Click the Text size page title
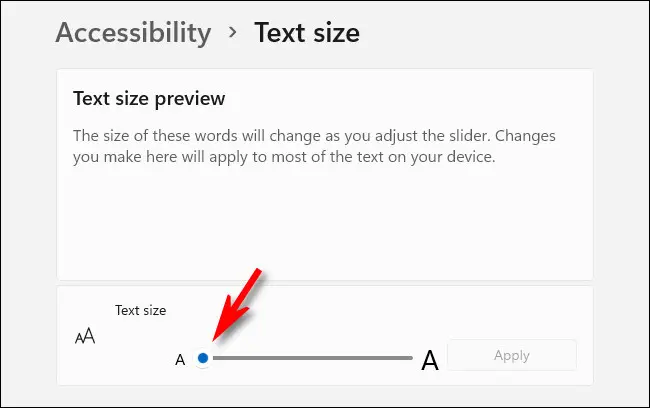 (x=307, y=32)
